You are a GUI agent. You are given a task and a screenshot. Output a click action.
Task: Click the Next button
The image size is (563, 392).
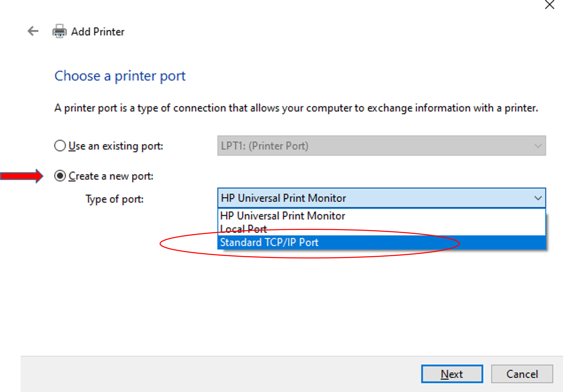pyautogui.click(x=452, y=374)
